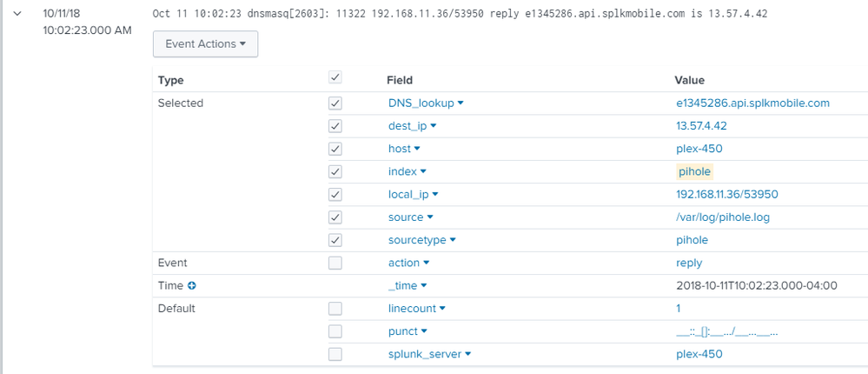Click the /var/log/pihole.log source value
The image size is (868, 374).
(723, 217)
